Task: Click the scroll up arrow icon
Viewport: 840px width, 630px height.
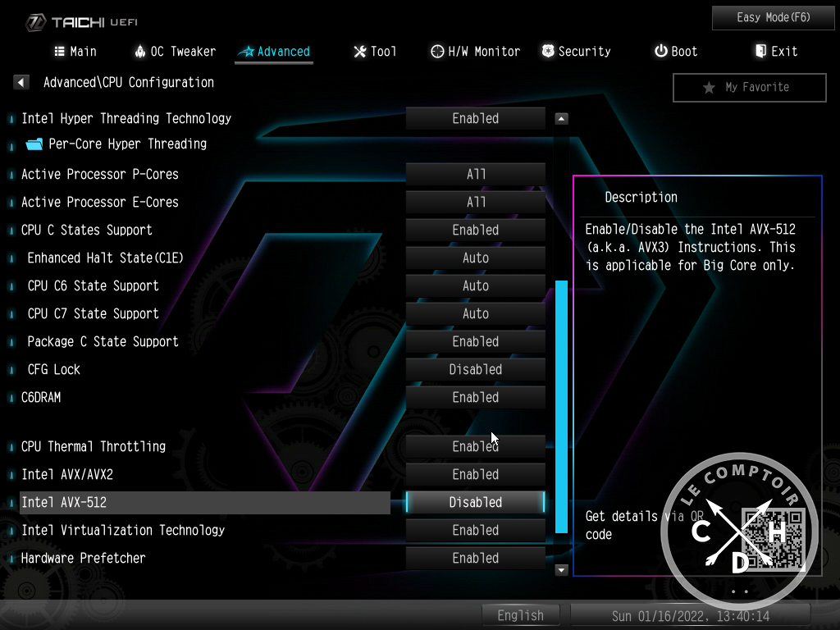Action: click(561, 119)
